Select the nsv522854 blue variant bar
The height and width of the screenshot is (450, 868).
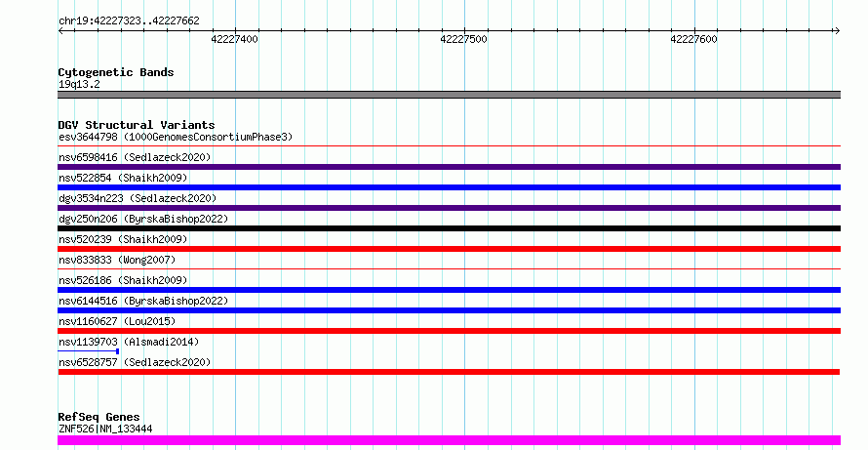[x=449, y=187]
